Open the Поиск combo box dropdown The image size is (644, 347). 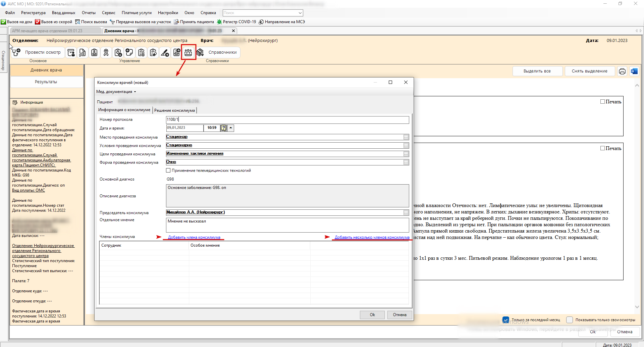[x=300, y=13]
